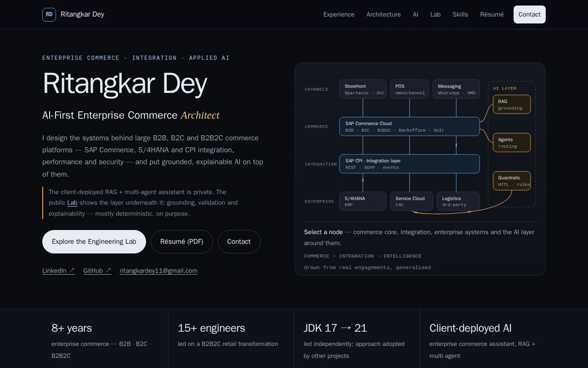Open the Experience nav item
Image resolution: width=588 pixels, height=368 pixels.
point(339,14)
